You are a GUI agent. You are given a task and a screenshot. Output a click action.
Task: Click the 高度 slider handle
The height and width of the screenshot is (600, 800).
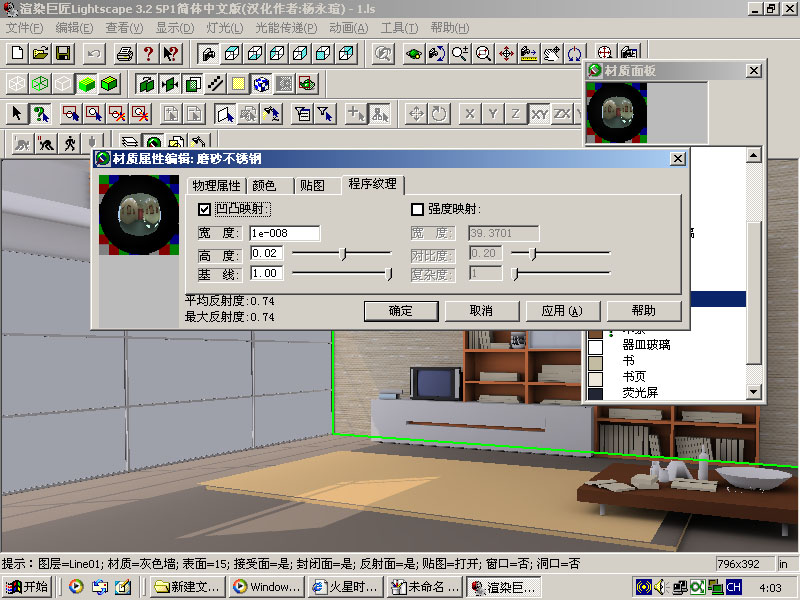pos(343,254)
